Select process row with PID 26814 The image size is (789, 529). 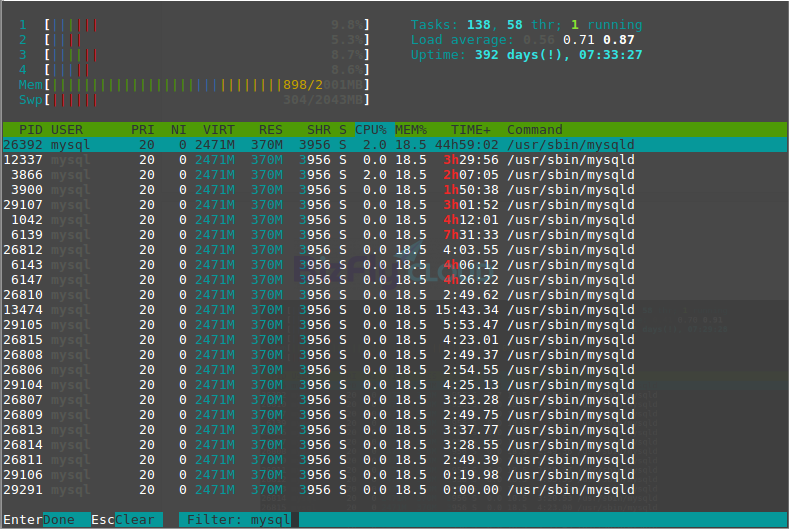click(x=394, y=445)
